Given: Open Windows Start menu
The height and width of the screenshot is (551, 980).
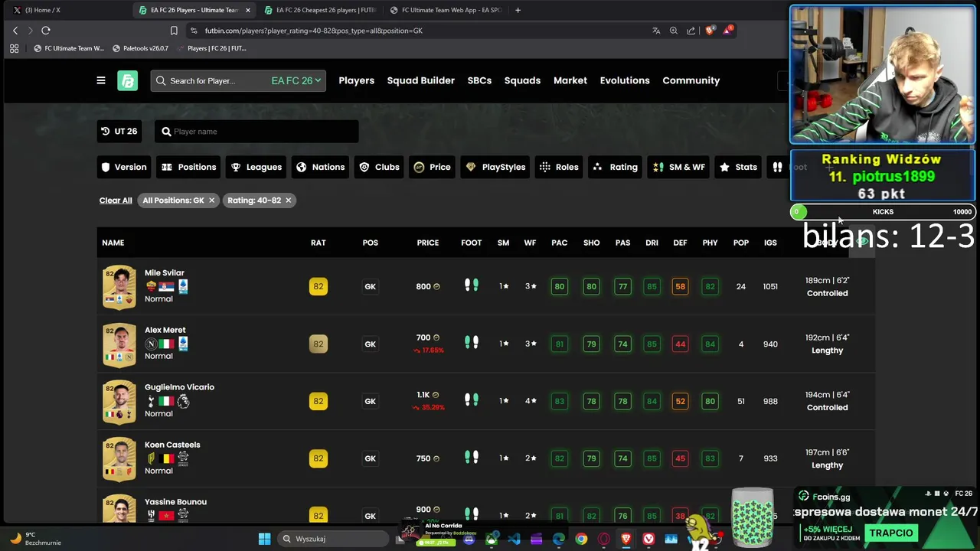Looking at the screenshot, I should (264, 539).
